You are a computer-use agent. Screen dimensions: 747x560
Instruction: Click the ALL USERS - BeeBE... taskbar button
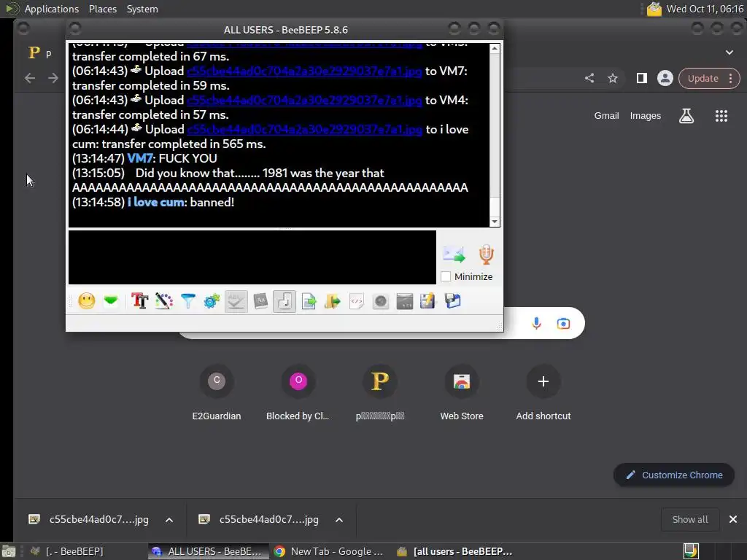tap(208, 551)
